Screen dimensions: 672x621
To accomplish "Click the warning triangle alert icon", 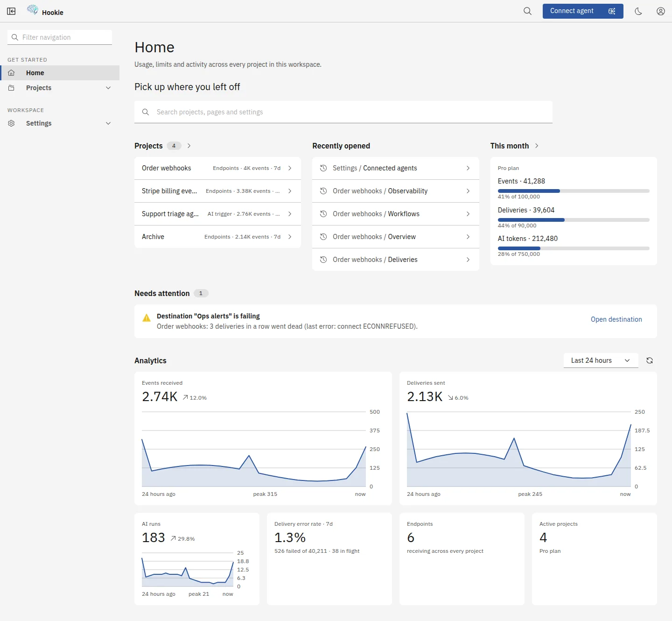I will pyautogui.click(x=147, y=318).
